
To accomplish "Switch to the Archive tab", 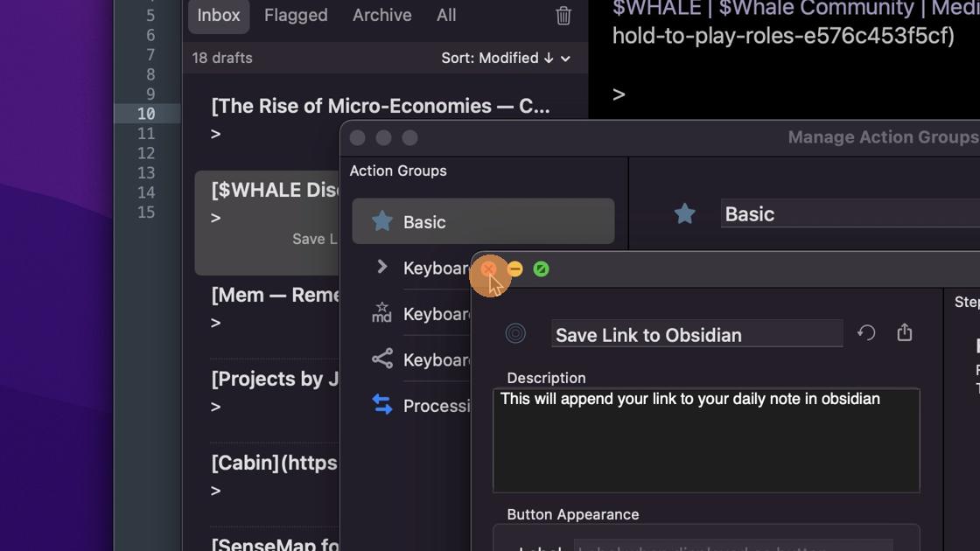I will coord(381,15).
